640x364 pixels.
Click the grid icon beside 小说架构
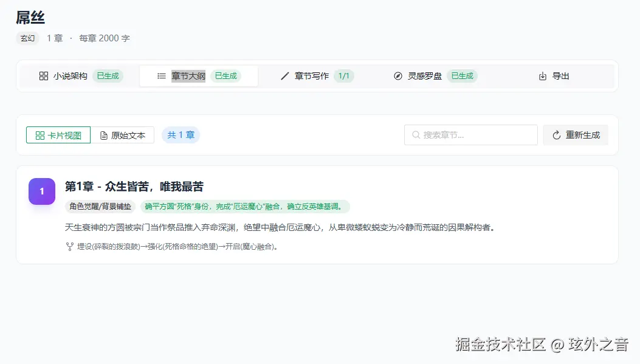tap(43, 76)
